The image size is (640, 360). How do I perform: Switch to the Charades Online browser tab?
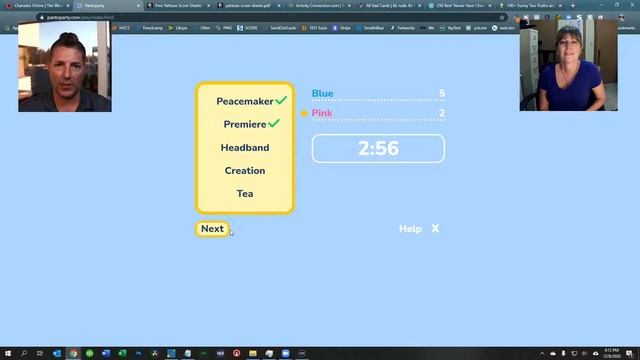(37, 6)
